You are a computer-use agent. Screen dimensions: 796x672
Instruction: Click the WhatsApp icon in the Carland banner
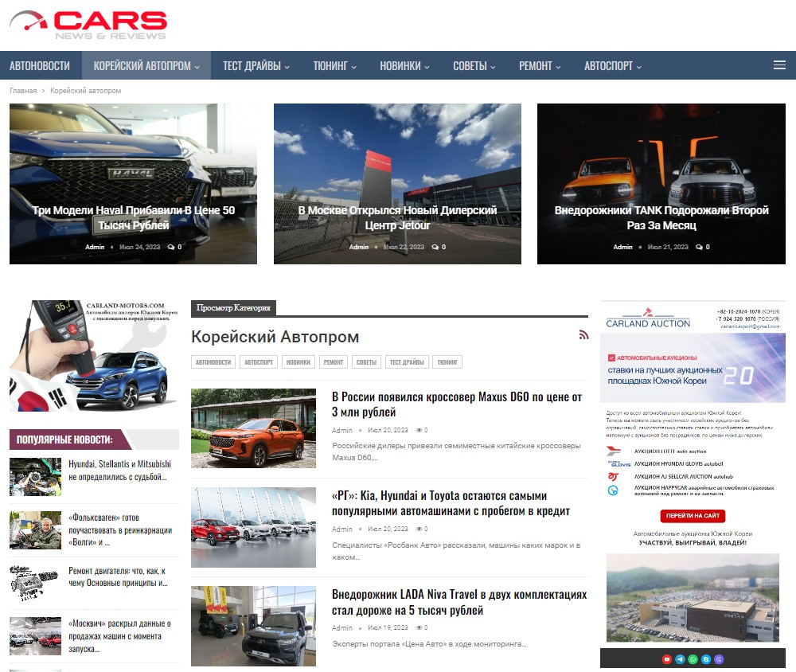coord(693,659)
